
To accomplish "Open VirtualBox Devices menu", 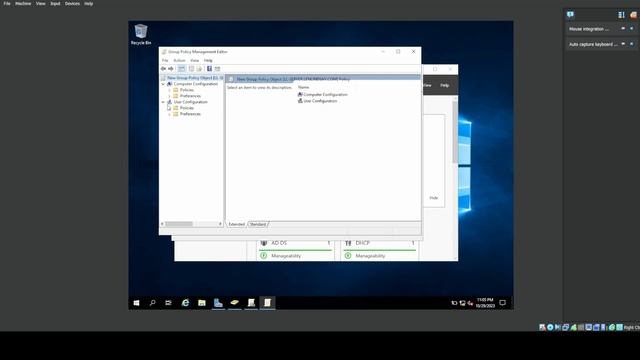I will pyautogui.click(x=72, y=4).
